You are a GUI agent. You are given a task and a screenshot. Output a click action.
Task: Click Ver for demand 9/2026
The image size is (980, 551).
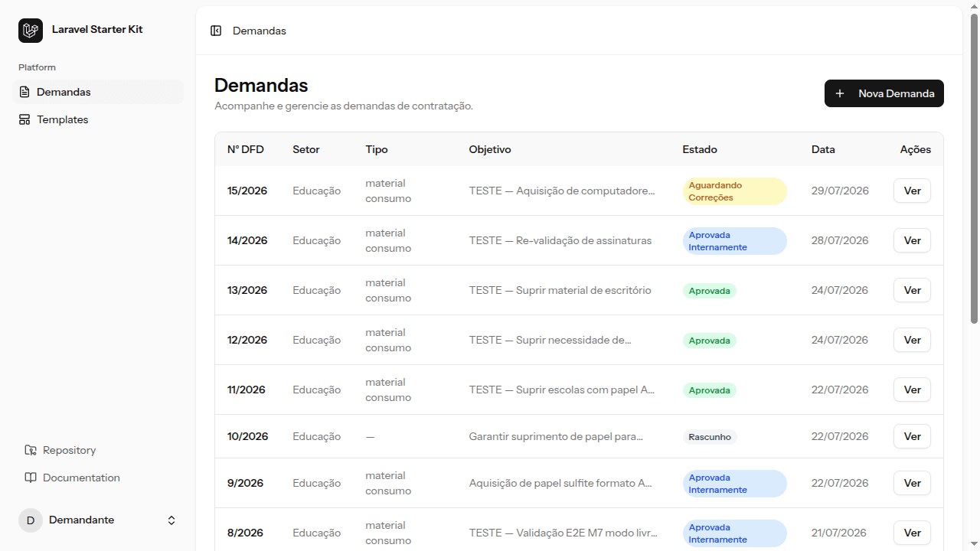(x=912, y=483)
